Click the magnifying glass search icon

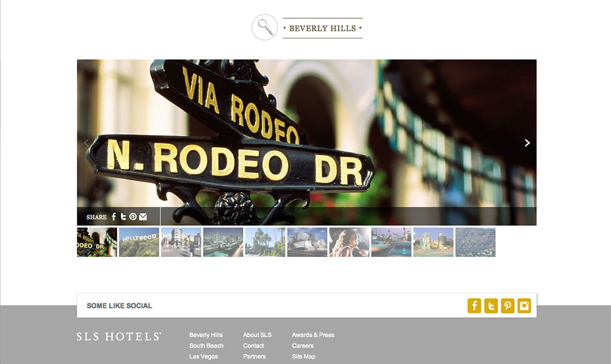264,27
